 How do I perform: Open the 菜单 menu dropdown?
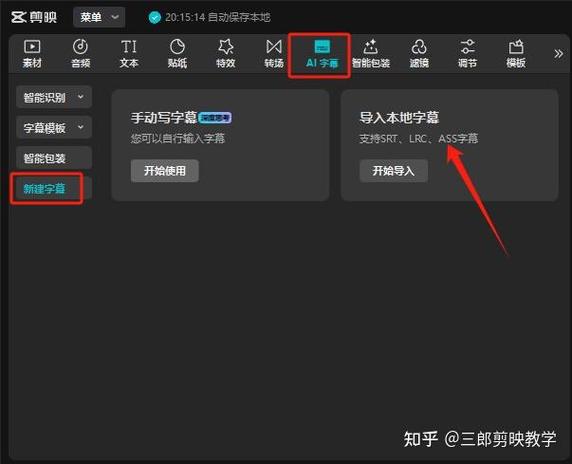click(99, 17)
